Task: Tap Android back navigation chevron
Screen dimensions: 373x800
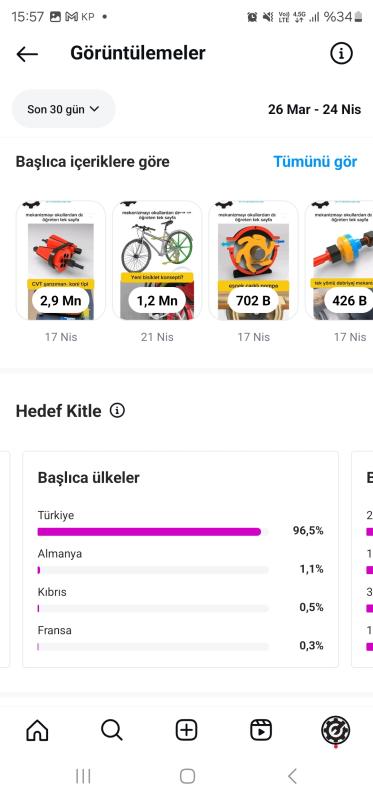Action: [x=292, y=776]
